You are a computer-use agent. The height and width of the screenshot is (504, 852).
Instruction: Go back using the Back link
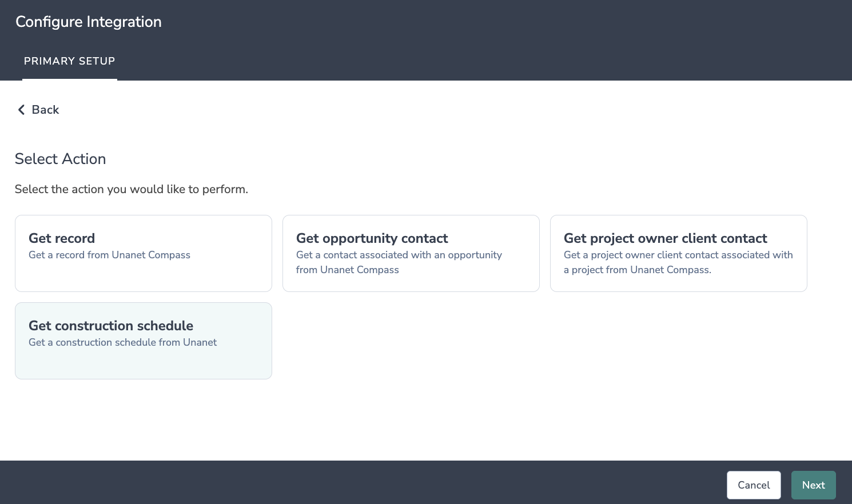(x=45, y=110)
